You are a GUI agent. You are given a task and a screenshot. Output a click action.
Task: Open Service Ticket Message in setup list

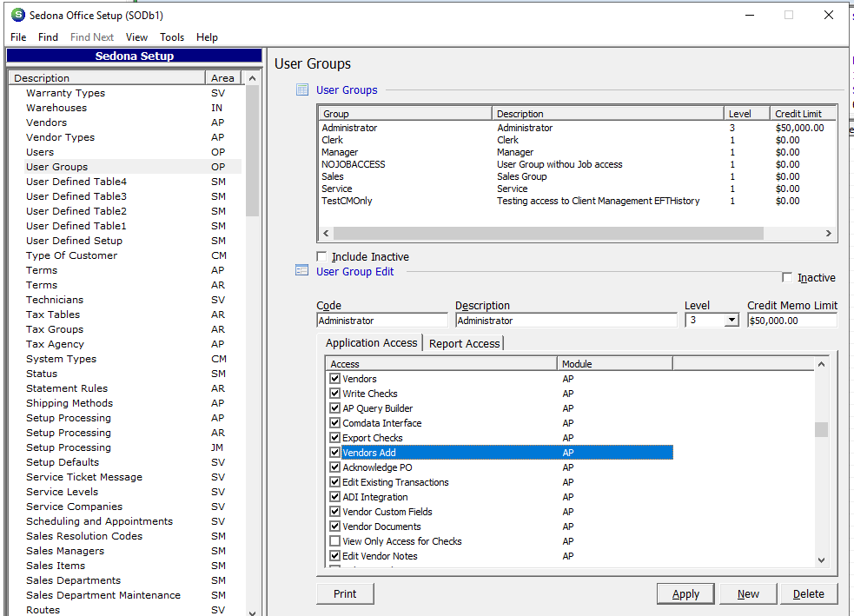[x=84, y=477]
